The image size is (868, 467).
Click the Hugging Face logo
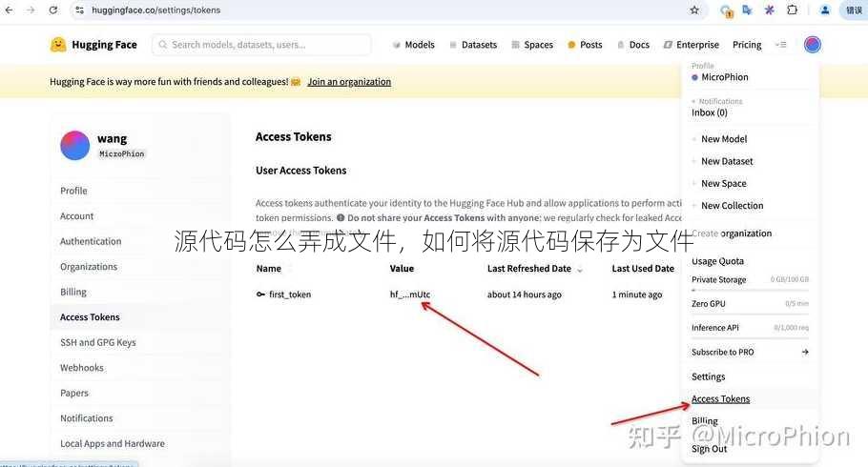tap(93, 45)
